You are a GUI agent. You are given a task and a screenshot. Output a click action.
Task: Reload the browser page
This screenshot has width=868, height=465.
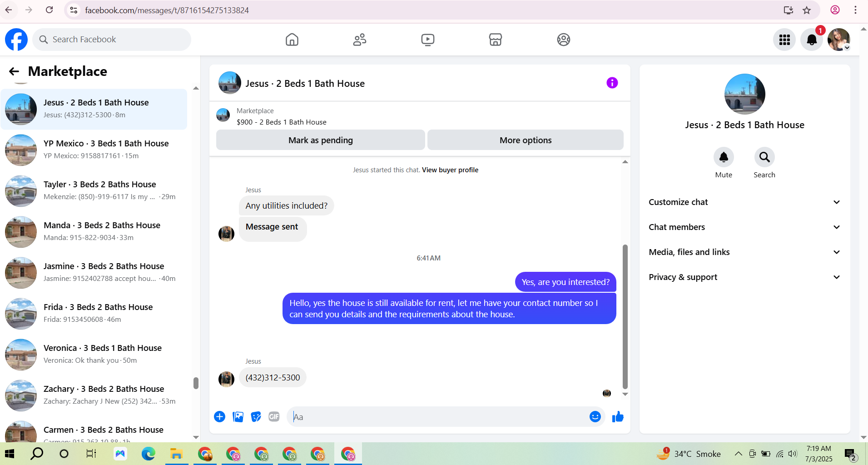(49, 10)
